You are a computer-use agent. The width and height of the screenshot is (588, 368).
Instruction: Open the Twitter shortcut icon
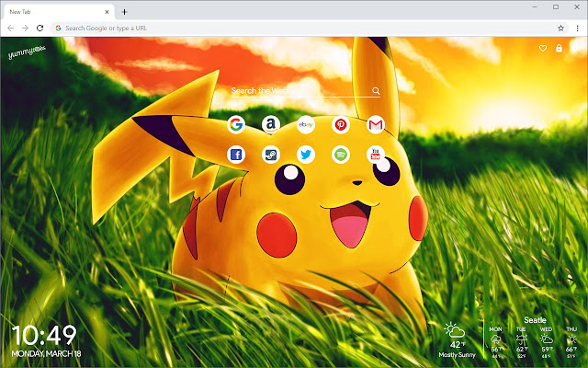(x=306, y=155)
